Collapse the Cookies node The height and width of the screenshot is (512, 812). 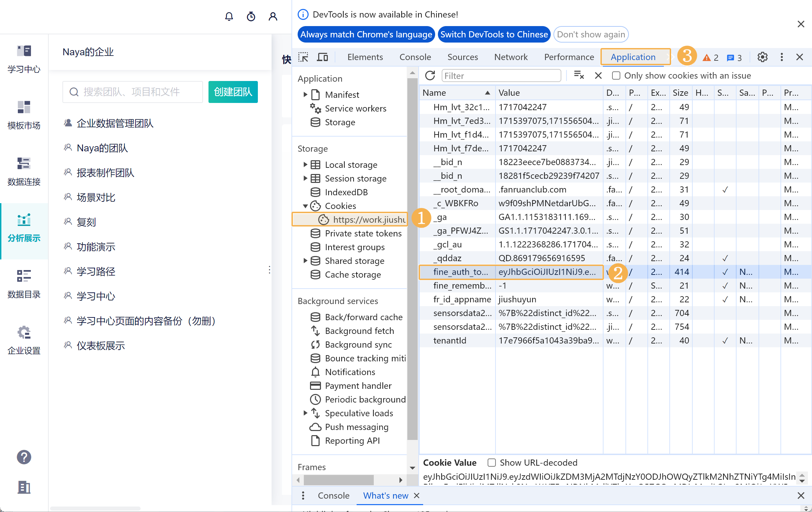305,206
